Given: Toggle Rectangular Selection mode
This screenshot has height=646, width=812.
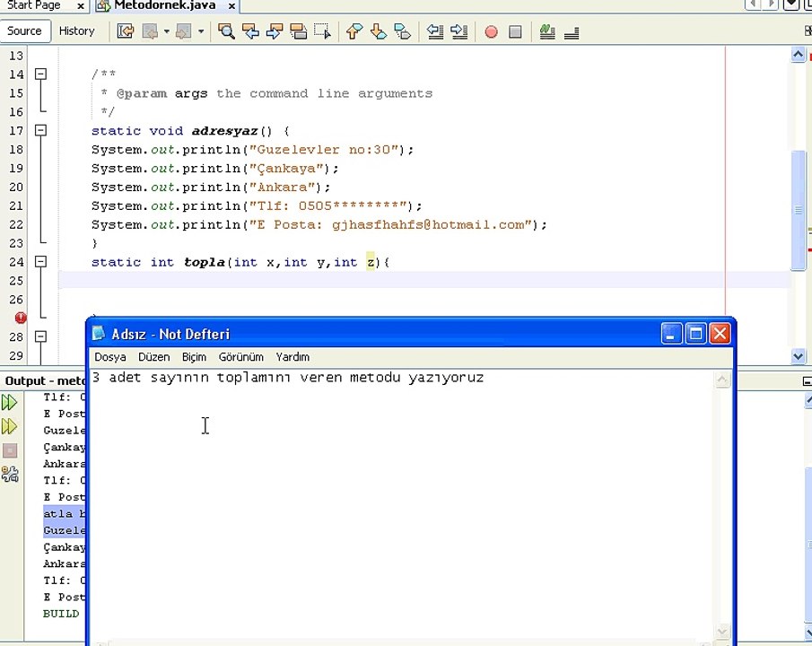Looking at the screenshot, I should [322, 31].
